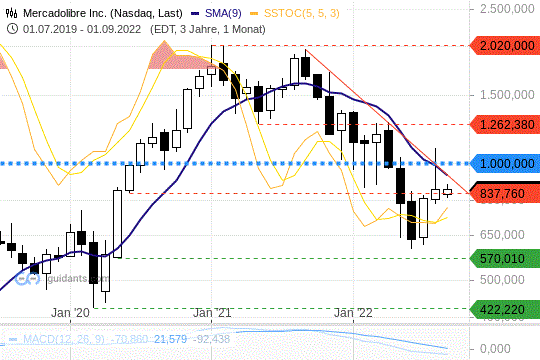Screen dimensions: 540x360
Task: Click the MACD value 21,579
Action: point(170,339)
